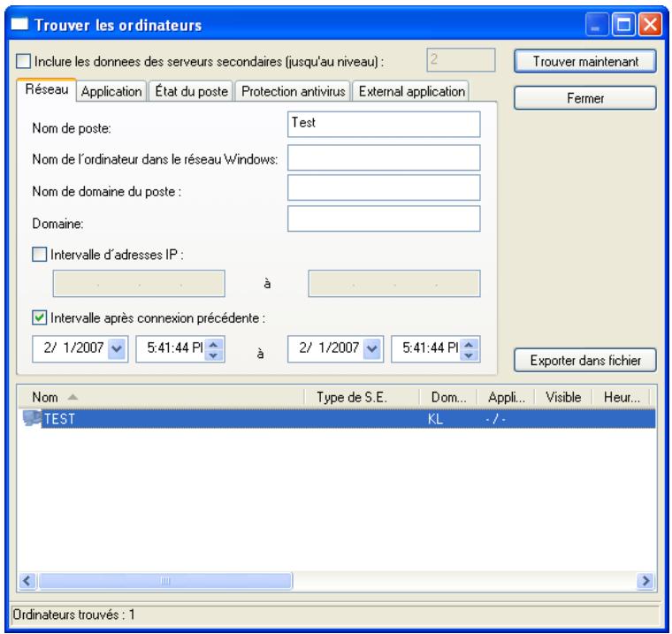The width and height of the screenshot is (672, 634).
Task: Click the window title bar icon
Action: [x=19, y=24]
